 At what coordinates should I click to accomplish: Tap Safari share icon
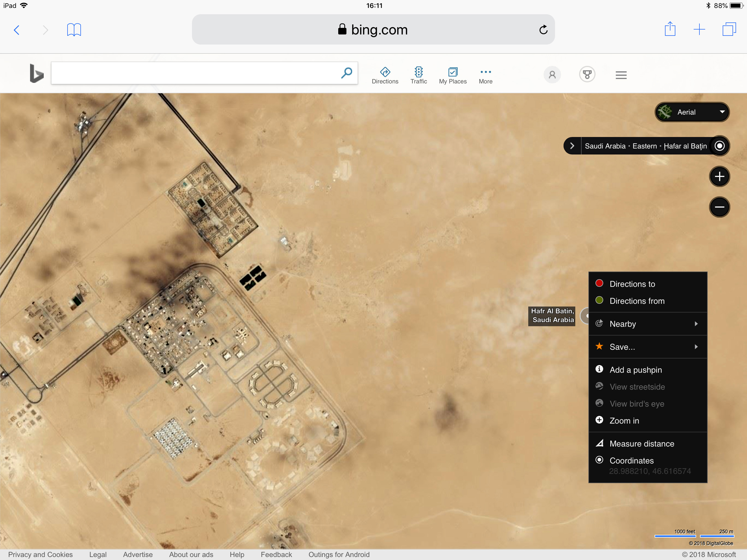pos(670,29)
